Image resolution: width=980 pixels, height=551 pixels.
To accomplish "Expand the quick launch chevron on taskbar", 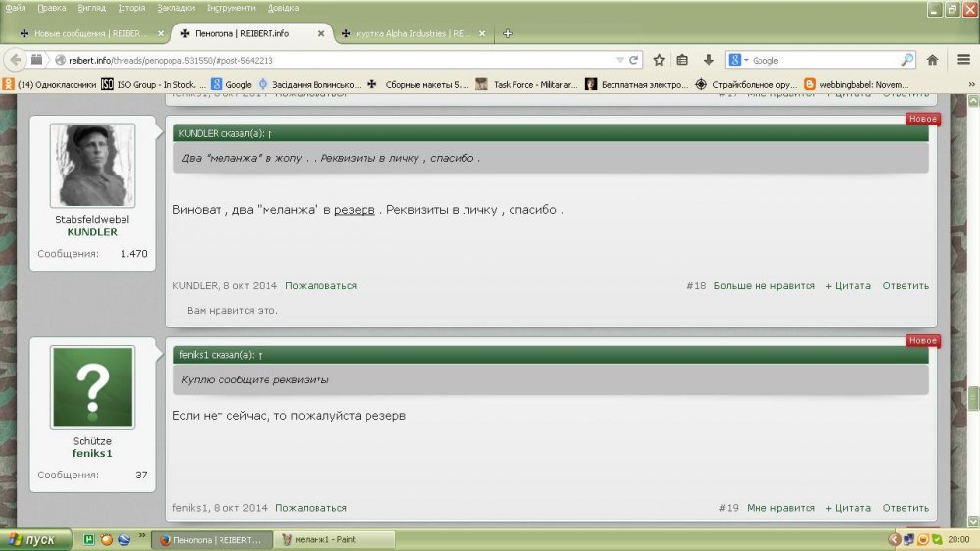I will [x=140, y=539].
